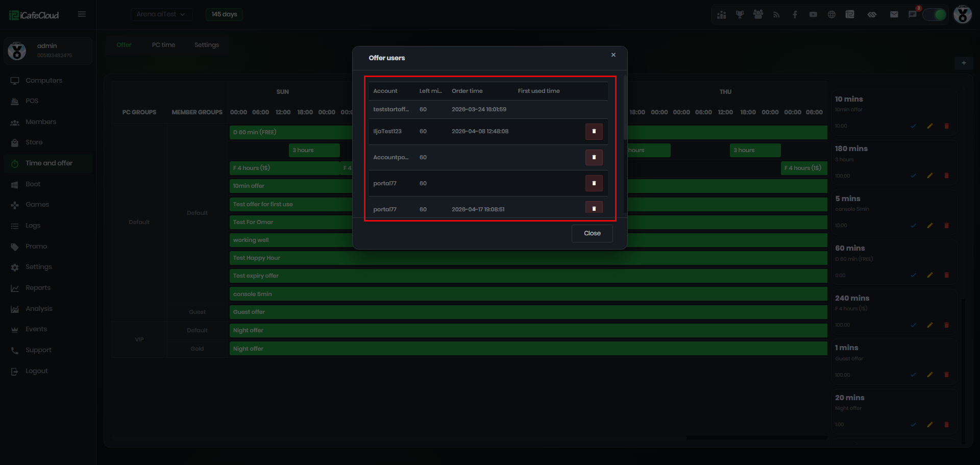
Task: Edit the 10 mins offer pencil icon
Action: [x=930, y=126]
